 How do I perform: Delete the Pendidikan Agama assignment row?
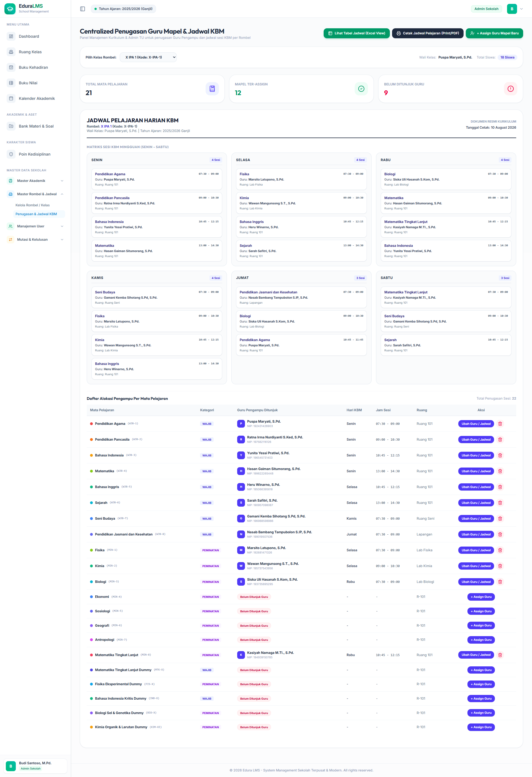click(x=500, y=424)
